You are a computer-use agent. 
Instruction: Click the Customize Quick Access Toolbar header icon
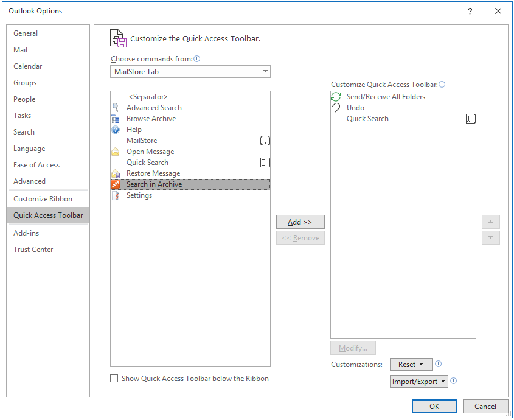(x=118, y=38)
